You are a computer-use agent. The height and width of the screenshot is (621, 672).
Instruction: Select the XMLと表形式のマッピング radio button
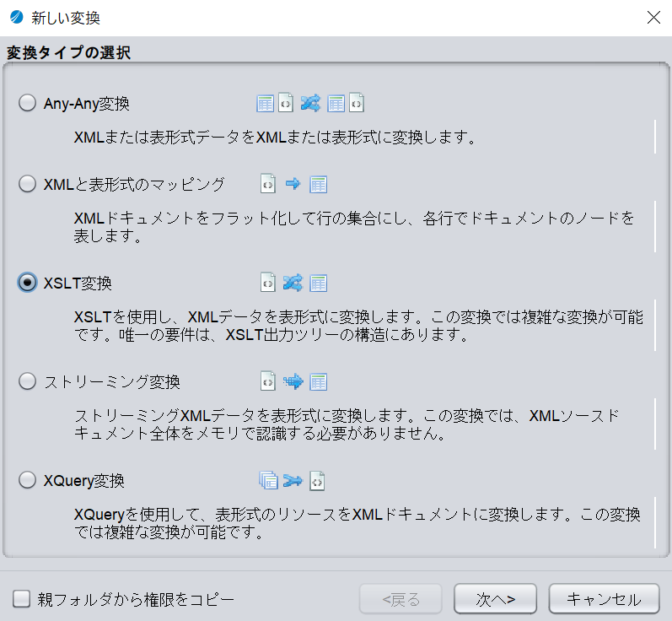(28, 184)
